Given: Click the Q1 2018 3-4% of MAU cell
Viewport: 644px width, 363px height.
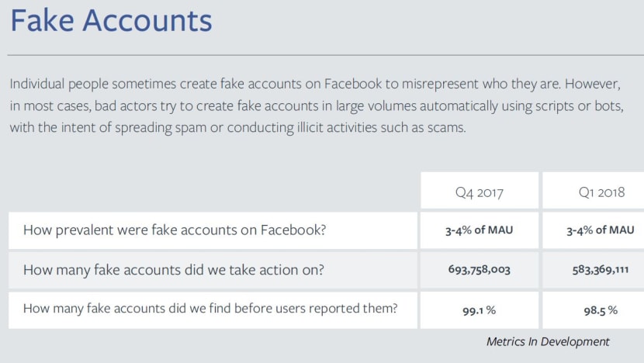Looking at the screenshot, I should [x=594, y=230].
